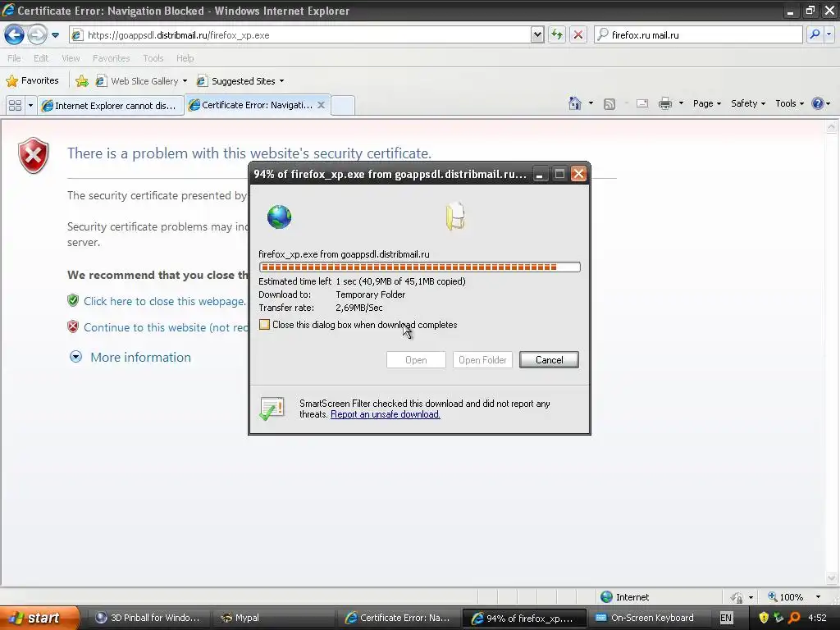Screen dimensions: 840x630
Task: Click the 100% zoom level button
Action: (785, 597)
